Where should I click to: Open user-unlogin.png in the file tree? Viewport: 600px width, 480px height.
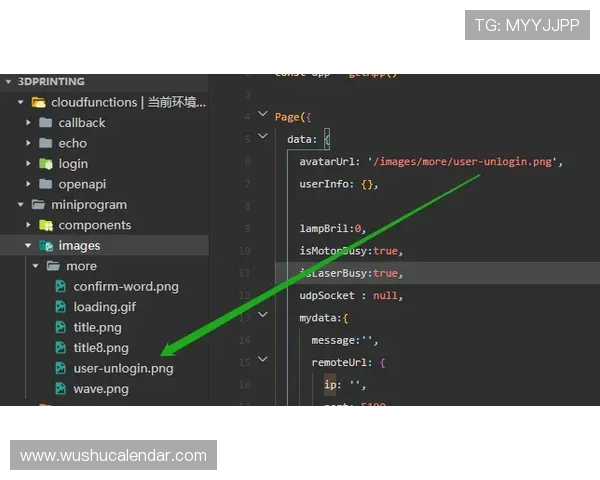click(123, 368)
